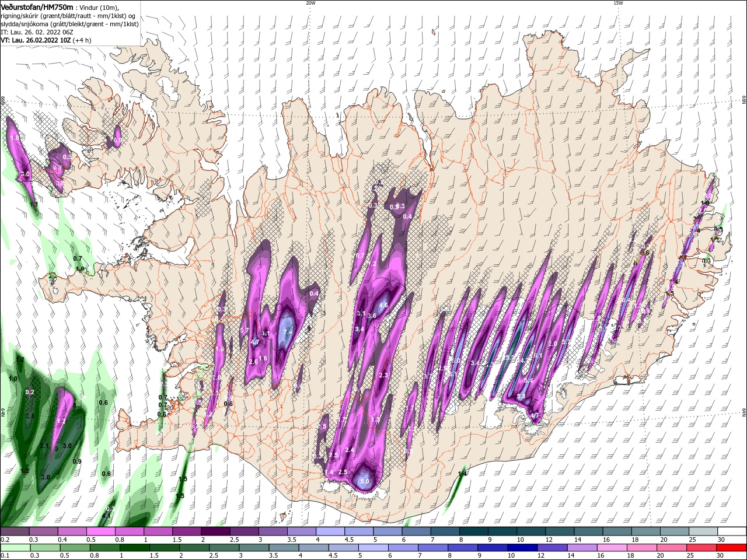Viewport: 747px width, 560px height.
Task: Choose the deep navy 10–12 rain legend swatch
Action: [x=522, y=548]
